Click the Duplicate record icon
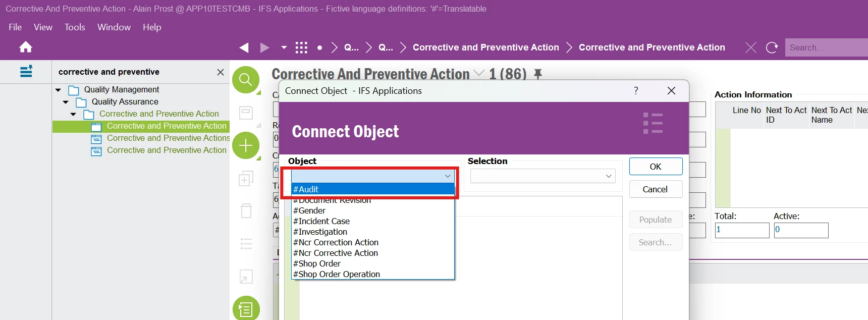 [246, 178]
